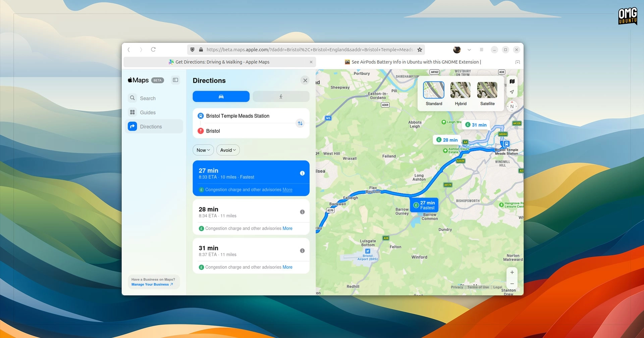Open the browser hamburger menu
Viewport: 644px width, 338px height.
tap(481, 50)
